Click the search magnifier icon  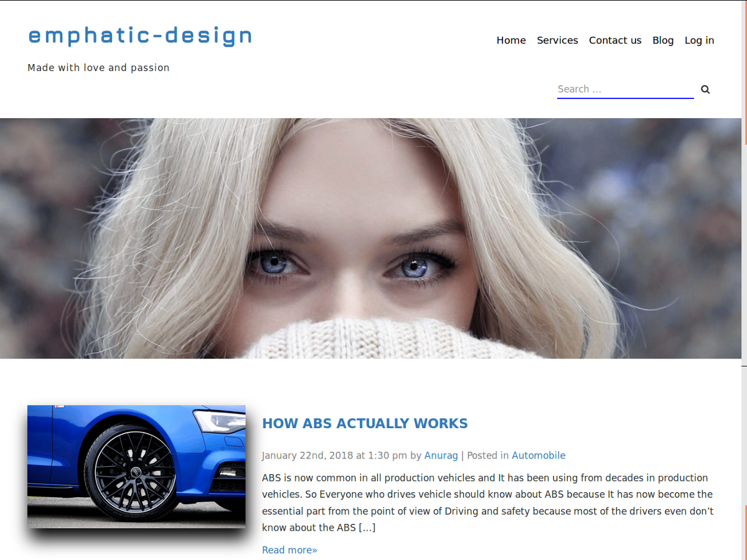click(x=705, y=89)
